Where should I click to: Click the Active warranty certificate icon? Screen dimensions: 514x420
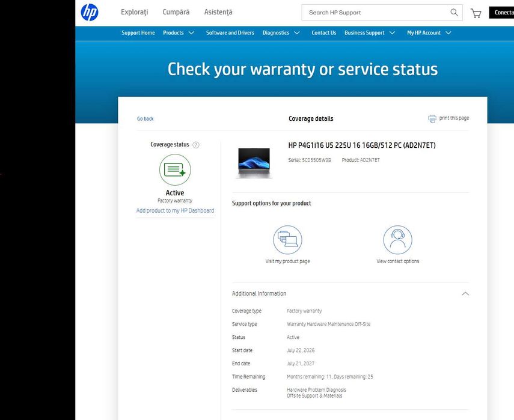(175, 169)
